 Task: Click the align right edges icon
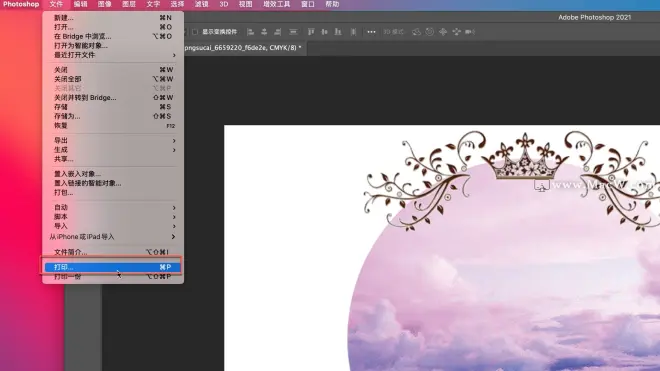[277, 32]
